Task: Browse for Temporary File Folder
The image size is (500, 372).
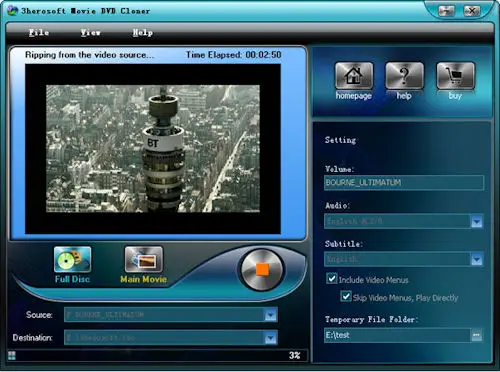Action: pyautogui.click(x=477, y=335)
